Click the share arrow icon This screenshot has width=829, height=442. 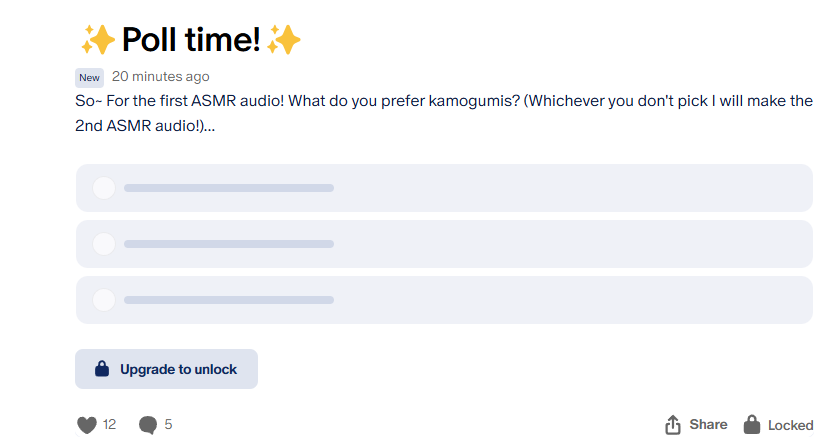pyautogui.click(x=673, y=425)
